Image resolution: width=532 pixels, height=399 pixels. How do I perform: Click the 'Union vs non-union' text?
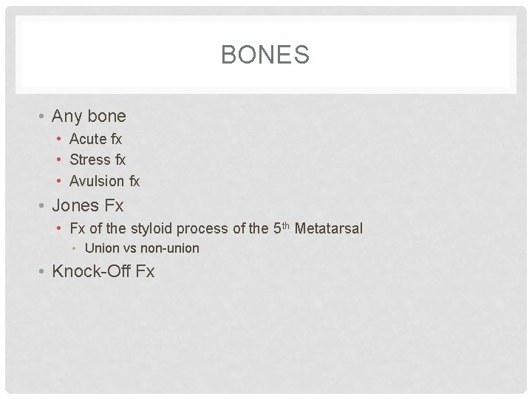(142, 248)
